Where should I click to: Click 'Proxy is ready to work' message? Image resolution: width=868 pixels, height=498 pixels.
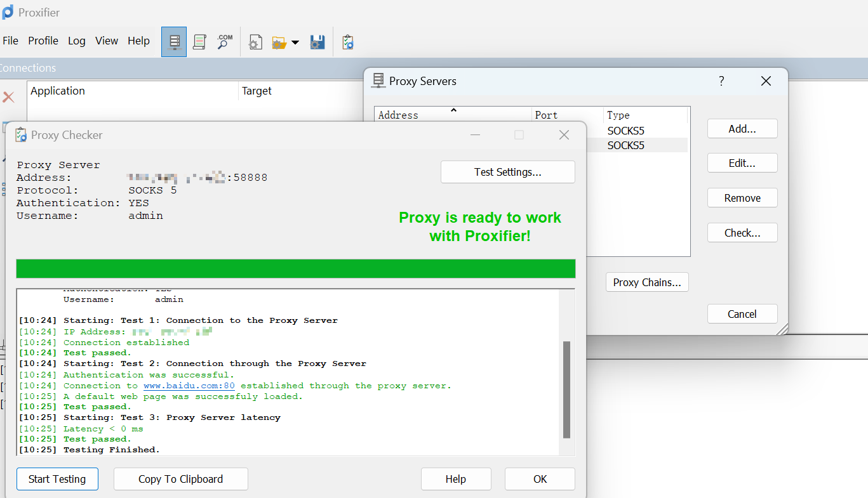[x=480, y=226]
